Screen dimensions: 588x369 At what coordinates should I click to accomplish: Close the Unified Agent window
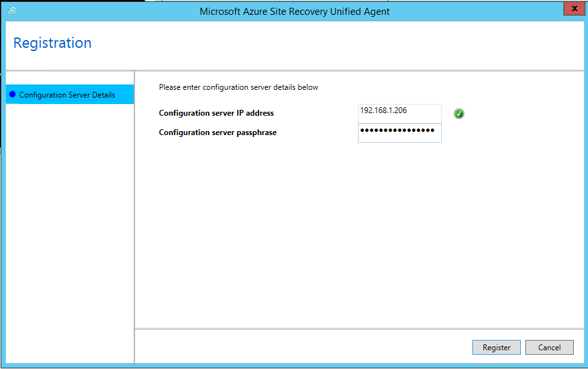pos(574,8)
